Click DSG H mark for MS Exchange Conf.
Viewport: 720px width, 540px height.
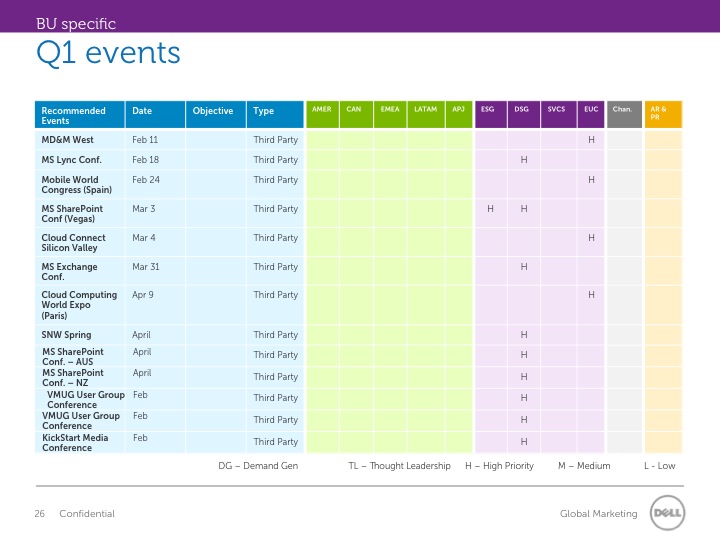524,266
